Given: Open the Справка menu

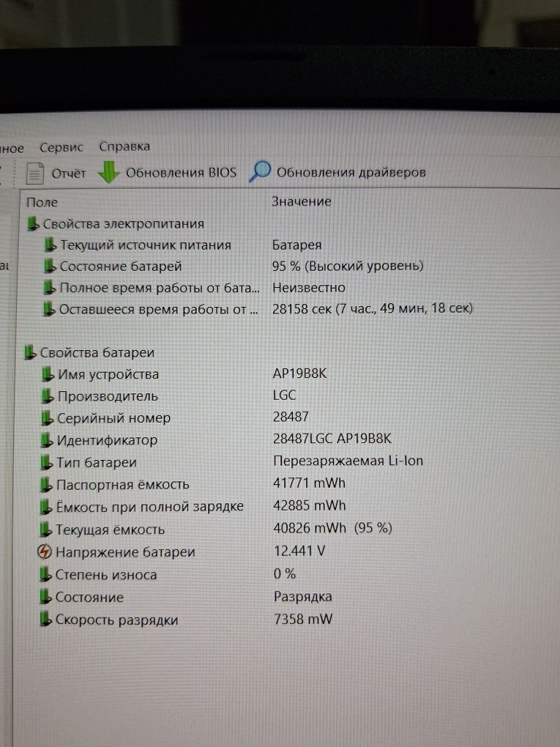Looking at the screenshot, I should (124, 146).
